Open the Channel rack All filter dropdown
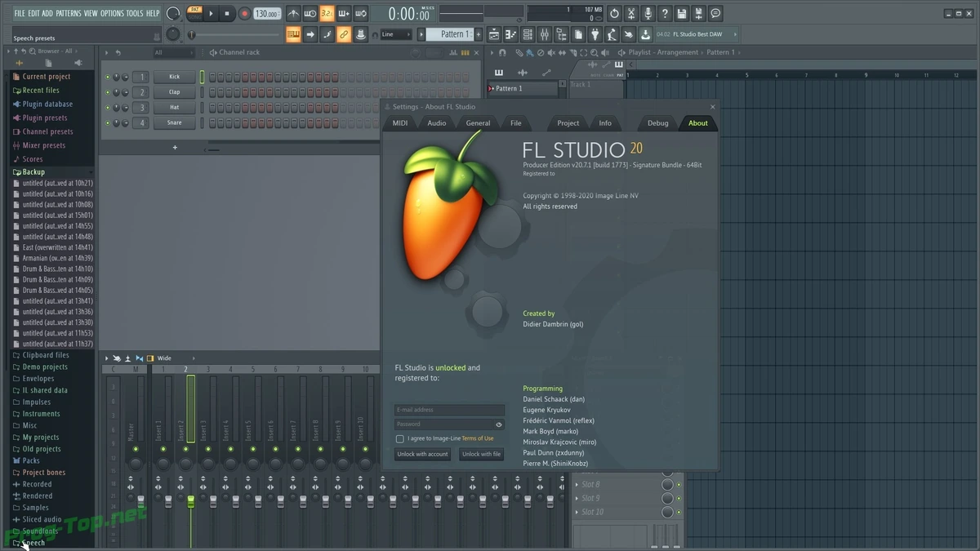 (x=173, y=52)
